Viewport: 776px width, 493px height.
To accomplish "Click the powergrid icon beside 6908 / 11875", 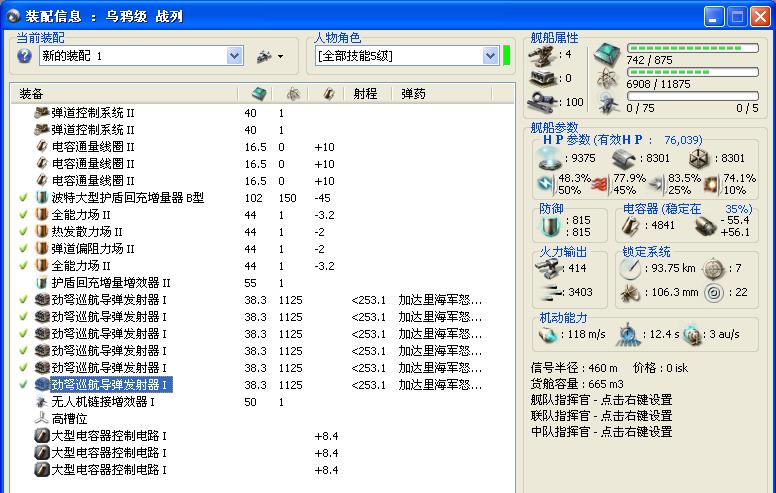I will (x=607, y=78).
